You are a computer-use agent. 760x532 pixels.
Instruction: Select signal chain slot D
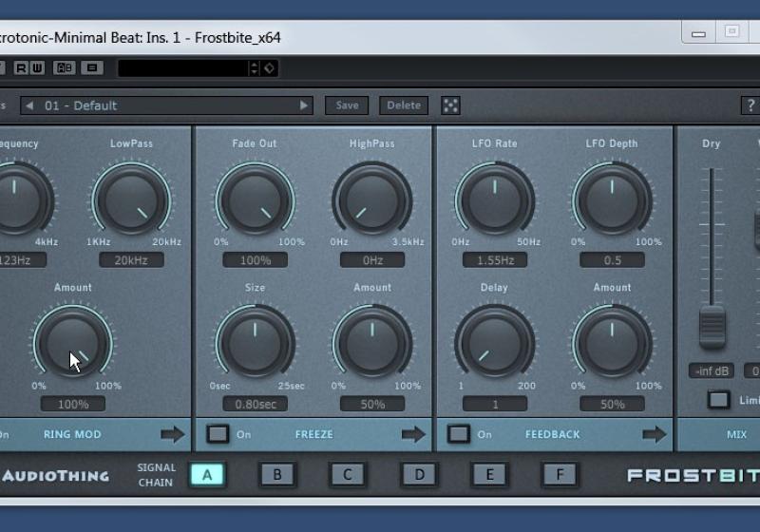click(419, 475)
